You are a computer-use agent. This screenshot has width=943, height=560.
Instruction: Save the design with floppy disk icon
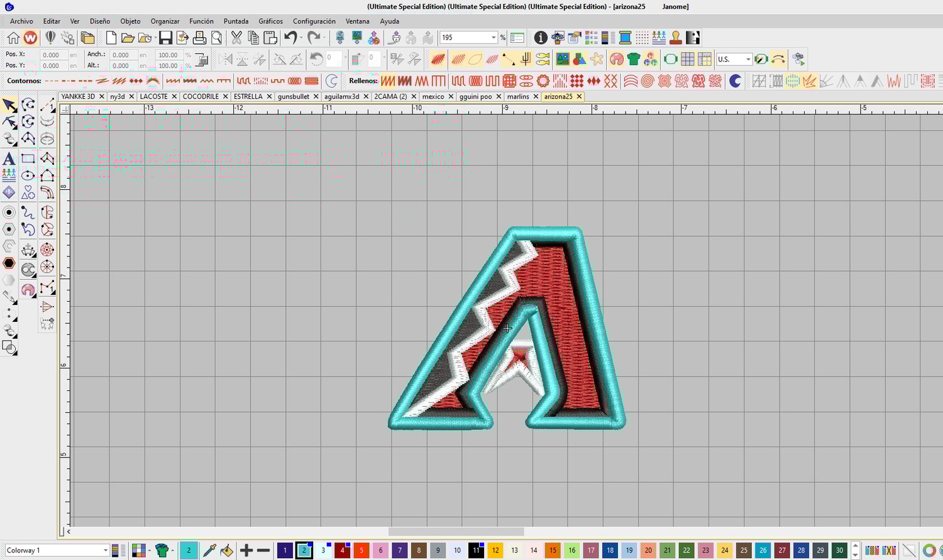click(x=165, y=38)
